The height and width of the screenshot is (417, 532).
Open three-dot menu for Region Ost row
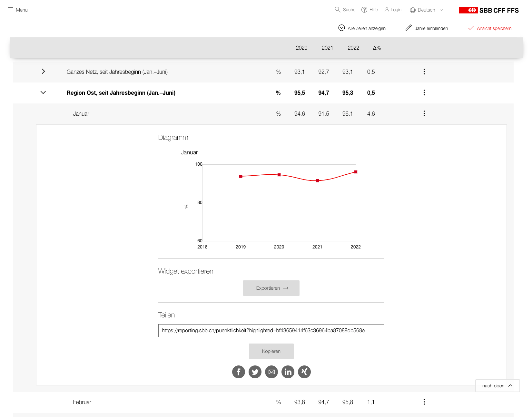click(x=424, y=92)
